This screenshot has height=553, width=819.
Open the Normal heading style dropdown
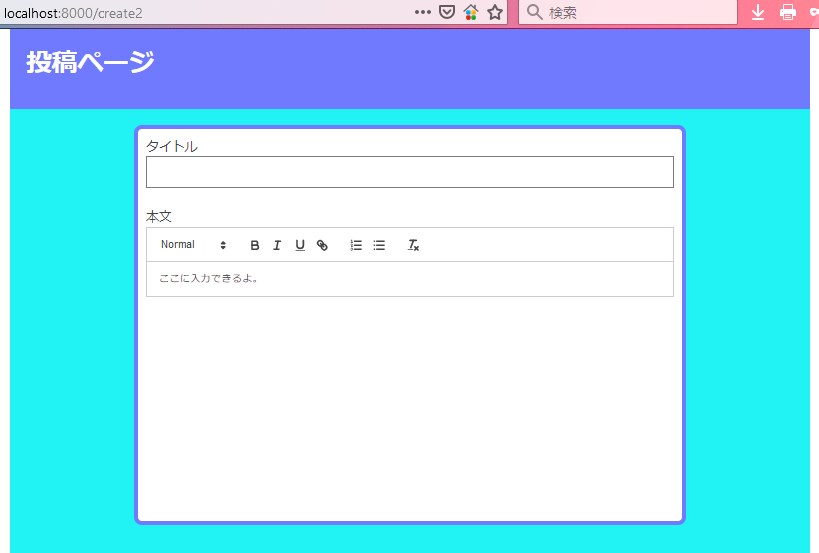pyautogui.click(x=193, y=245)
